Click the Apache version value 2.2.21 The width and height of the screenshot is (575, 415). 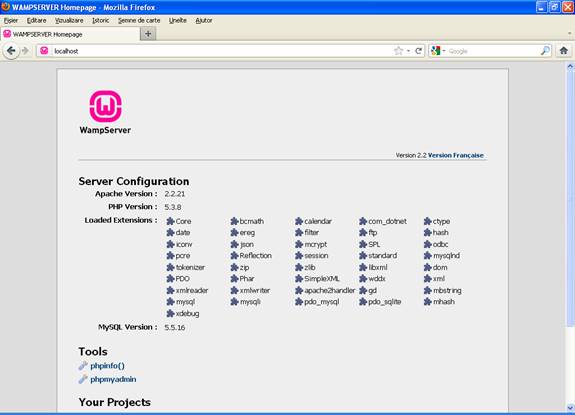pos(175,194)
